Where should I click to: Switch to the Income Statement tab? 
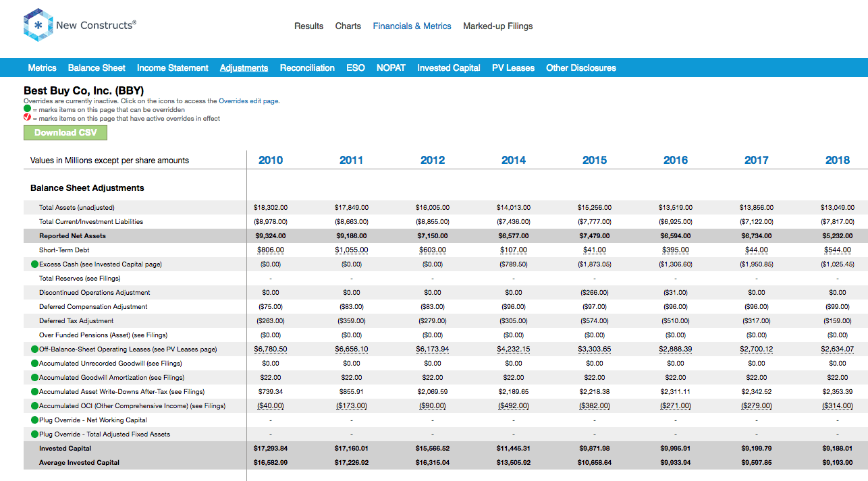click(x=173, y=68)
